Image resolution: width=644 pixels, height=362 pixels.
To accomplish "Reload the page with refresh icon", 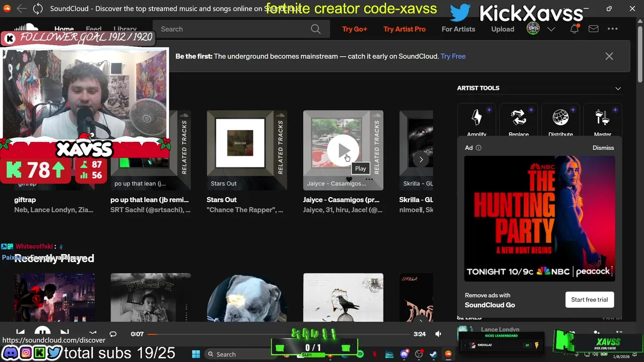I will (x=38, y=9).
